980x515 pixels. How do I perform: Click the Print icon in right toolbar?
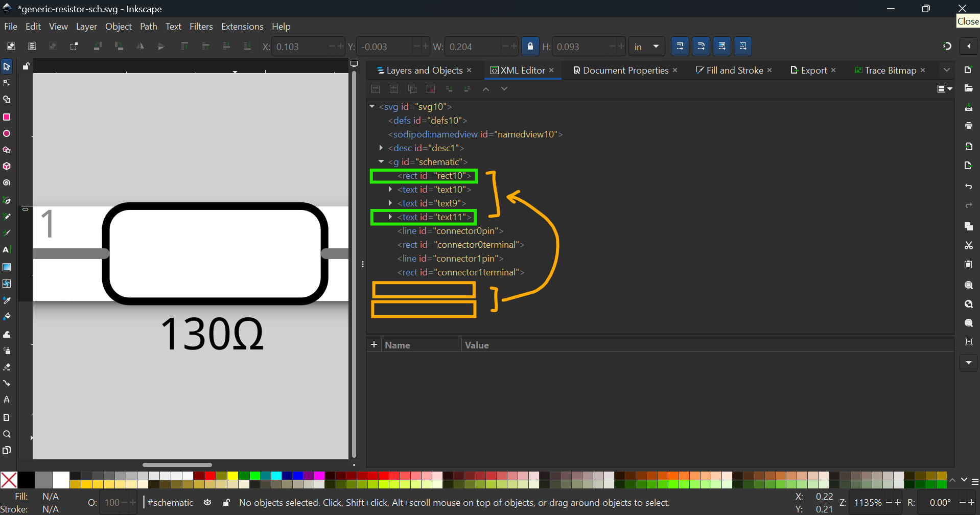click(x=968, y=126)
